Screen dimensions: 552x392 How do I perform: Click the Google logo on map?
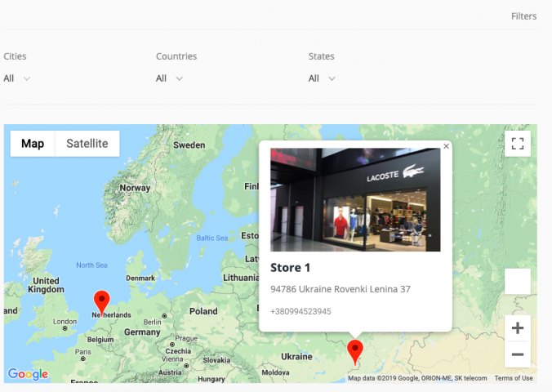point(28,374)
